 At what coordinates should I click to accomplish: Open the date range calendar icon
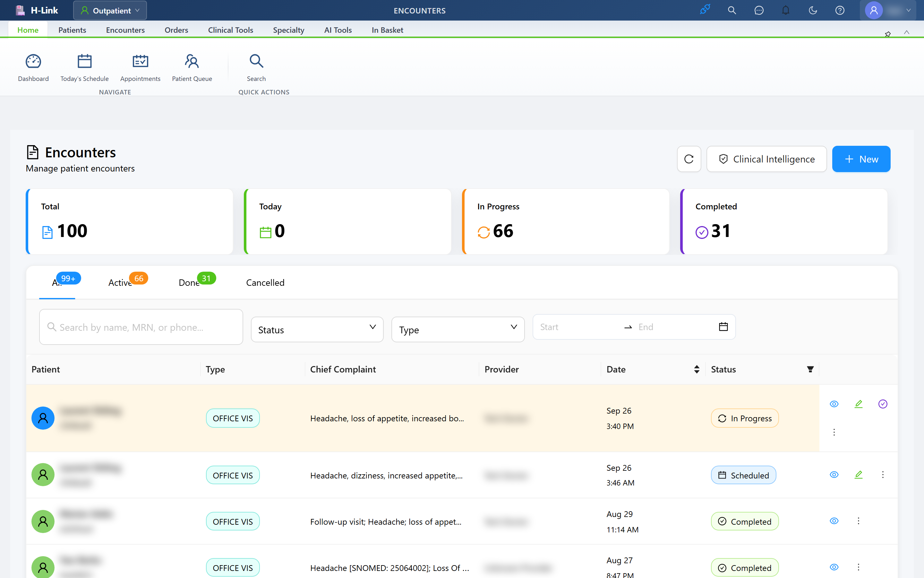click(723, 327)
